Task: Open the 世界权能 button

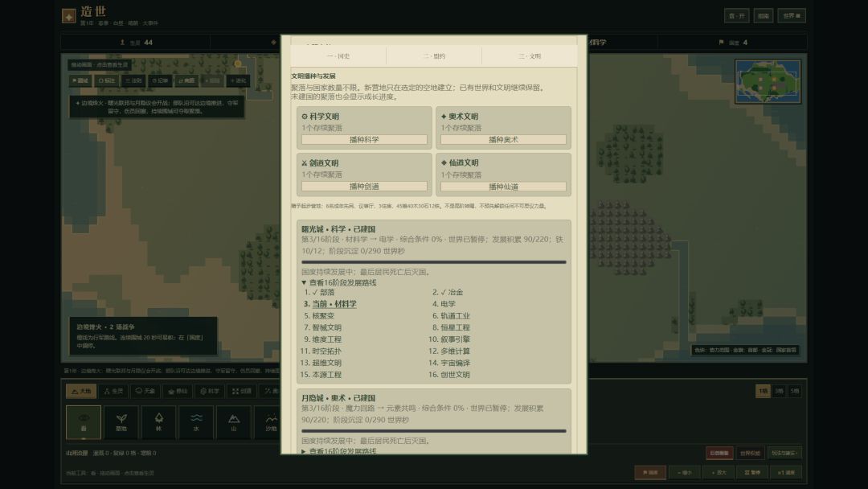Action: (750, 453)
